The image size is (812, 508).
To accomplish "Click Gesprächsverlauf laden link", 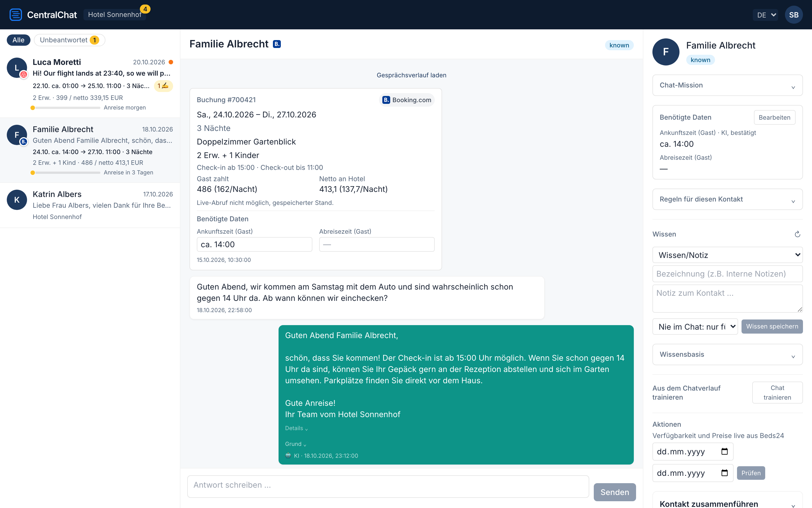I will [x=411, y=75].
